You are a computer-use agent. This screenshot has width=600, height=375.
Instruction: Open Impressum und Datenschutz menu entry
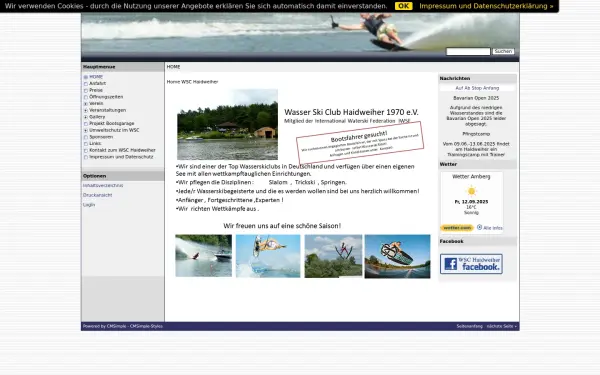(x=121, y=157)
